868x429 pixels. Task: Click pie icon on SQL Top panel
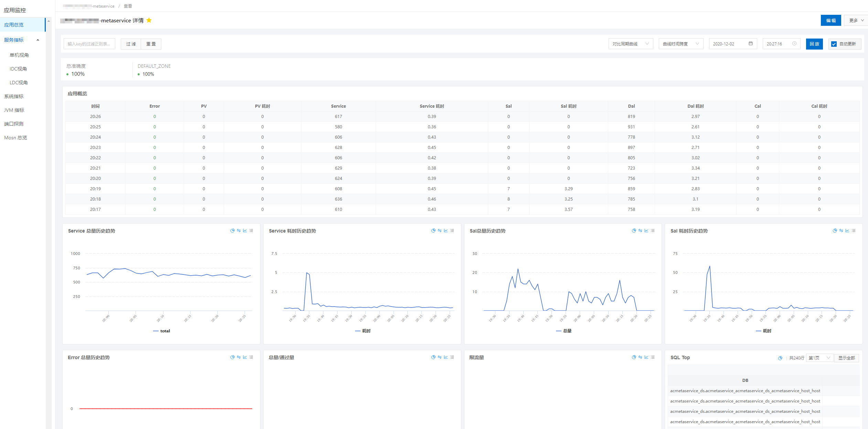pyautogui.click(x=780, y=358)
